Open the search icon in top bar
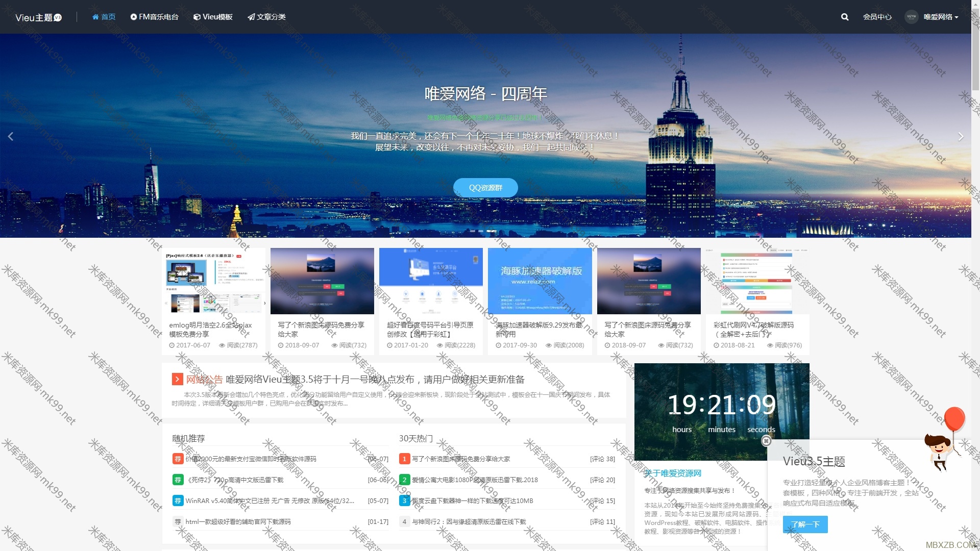980x551 pixels. click(845, 17)
